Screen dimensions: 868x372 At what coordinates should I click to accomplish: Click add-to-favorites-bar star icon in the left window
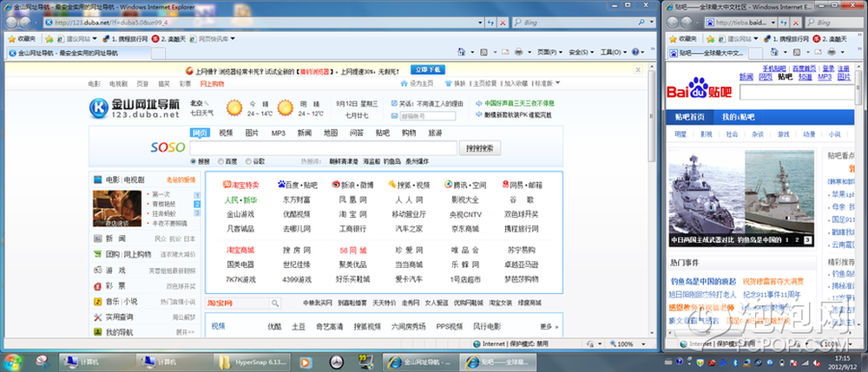(49, 39)
